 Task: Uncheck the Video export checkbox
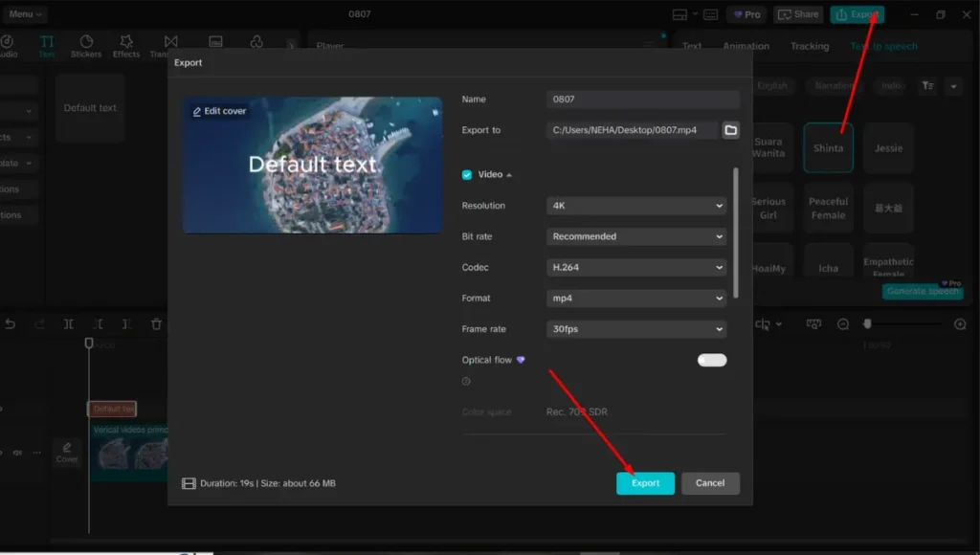pyautogui.click(x=467, y=175)
